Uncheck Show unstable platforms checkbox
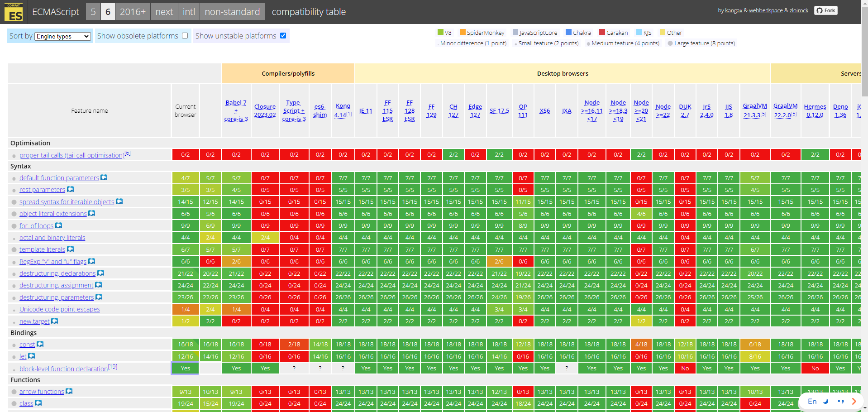The height and width of the screenshot is (412, 868). [283, 35]
